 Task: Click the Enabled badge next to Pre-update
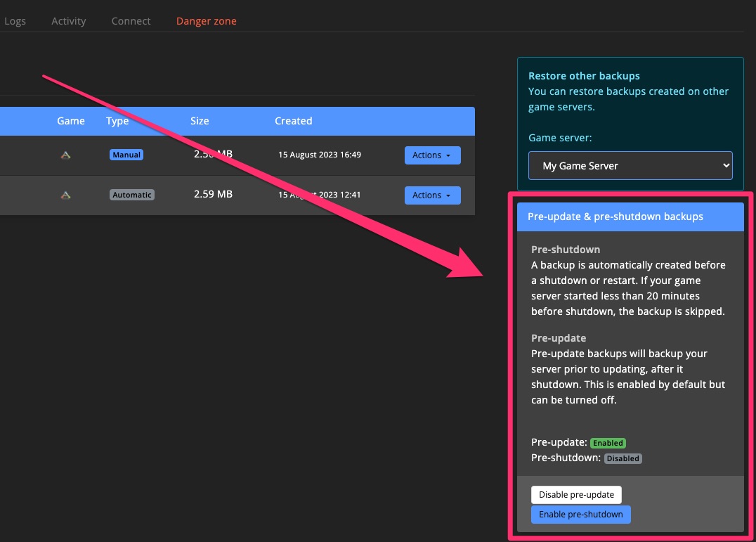608,443
